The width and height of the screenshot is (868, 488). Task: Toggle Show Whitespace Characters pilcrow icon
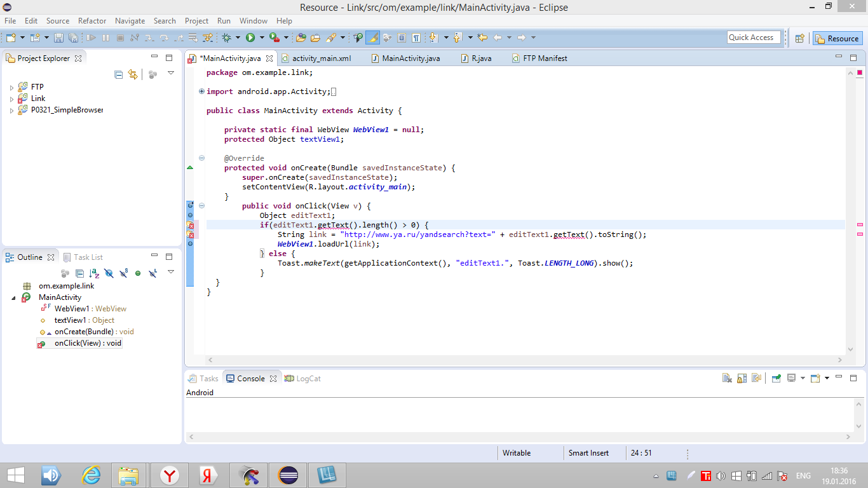pyautogui.click(x=416, y=38)
